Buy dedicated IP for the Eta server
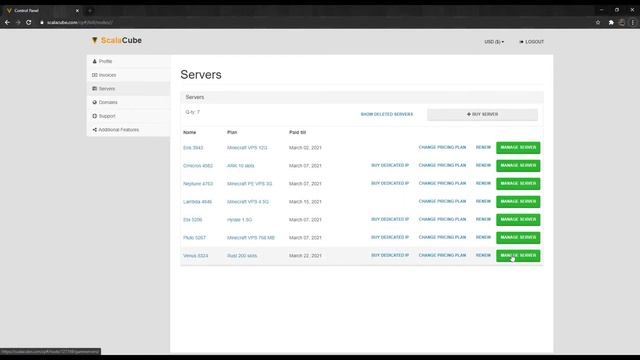Viewport: 640px width, 360px height. tap(390, 219)
